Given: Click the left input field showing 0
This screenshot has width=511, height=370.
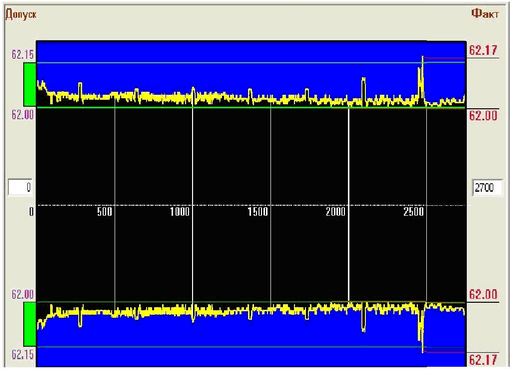Looking at the screenshot, I should tap(20, 187).
